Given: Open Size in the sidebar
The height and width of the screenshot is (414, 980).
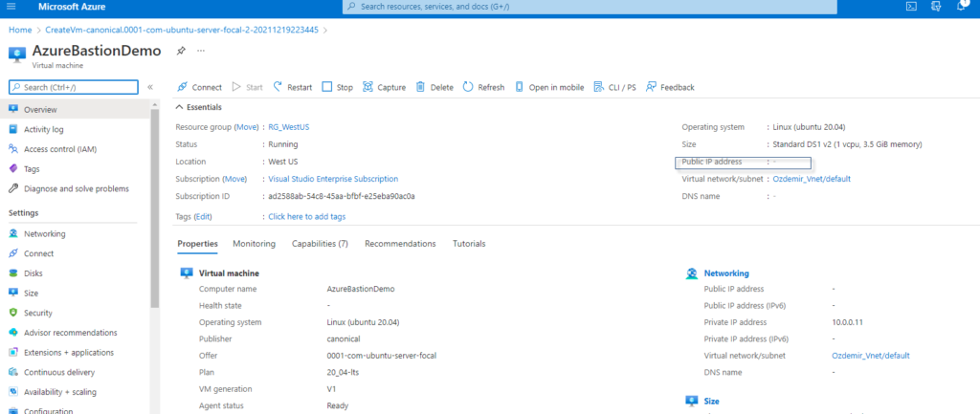Looking at the screenshot, I should [31, 294].
